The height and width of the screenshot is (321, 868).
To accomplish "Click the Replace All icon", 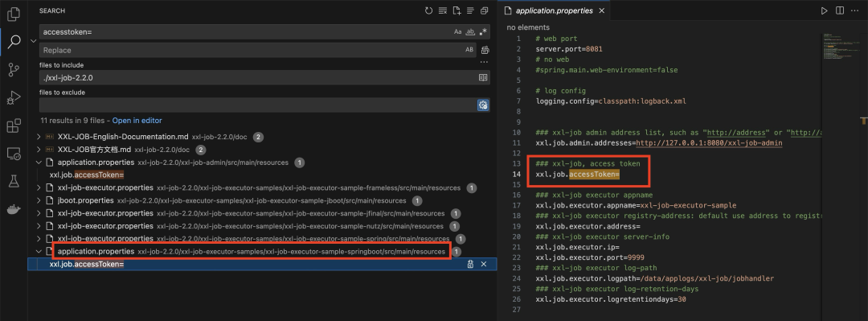I will (485, 50).
